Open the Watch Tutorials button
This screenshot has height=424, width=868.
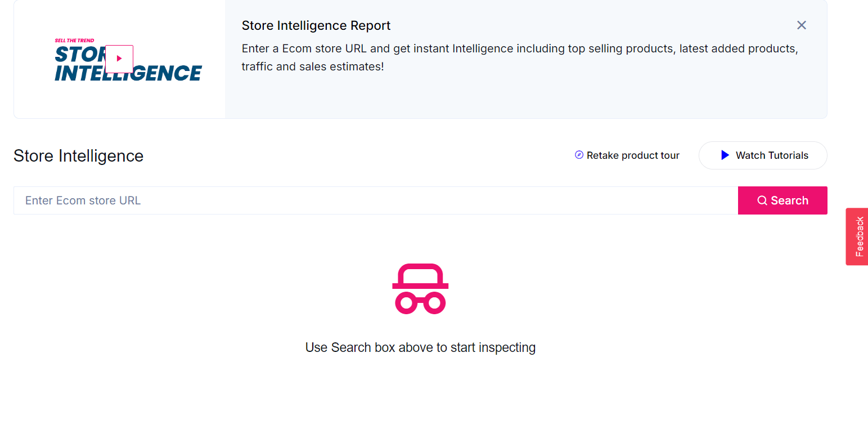pos(763,155)
